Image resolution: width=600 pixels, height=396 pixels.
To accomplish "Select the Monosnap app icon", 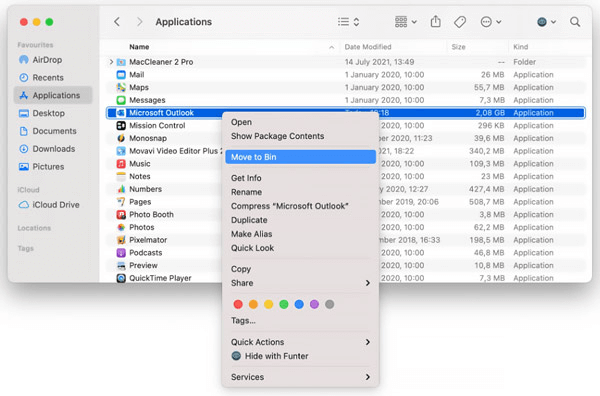I will 121,138.
